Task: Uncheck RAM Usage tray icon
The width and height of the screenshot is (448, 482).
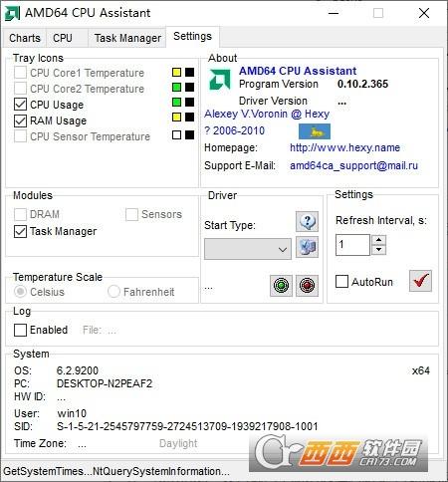Action: coord(20,120)
